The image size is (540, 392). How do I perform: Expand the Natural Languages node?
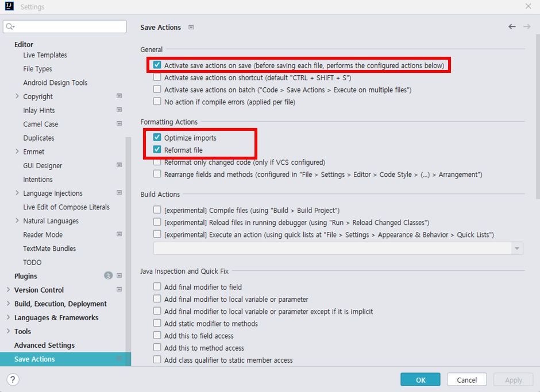pyautogui.click(x=17, y=220)
